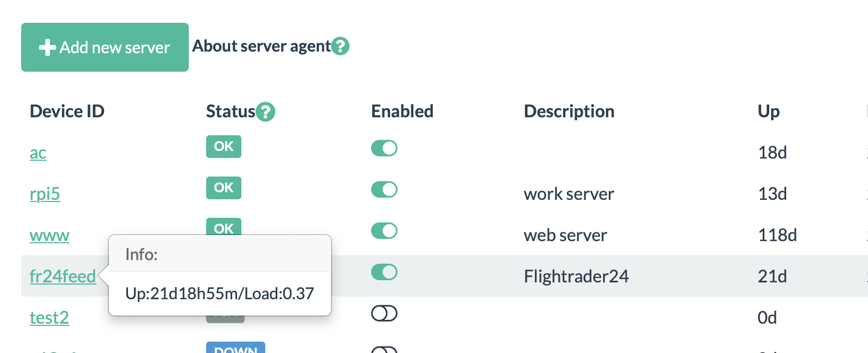
Task: Click the OK status badge for rpi5
Action: (x=224, y=188)
